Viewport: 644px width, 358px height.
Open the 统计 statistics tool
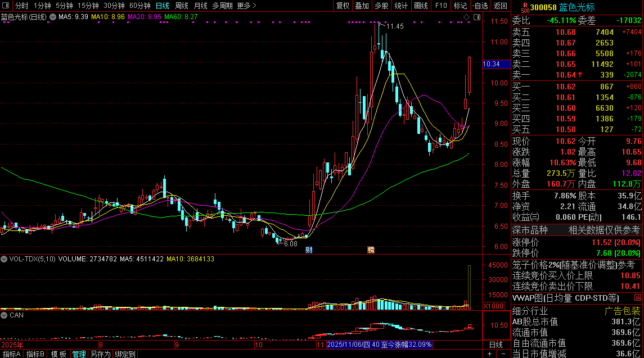tap(401, 6)
